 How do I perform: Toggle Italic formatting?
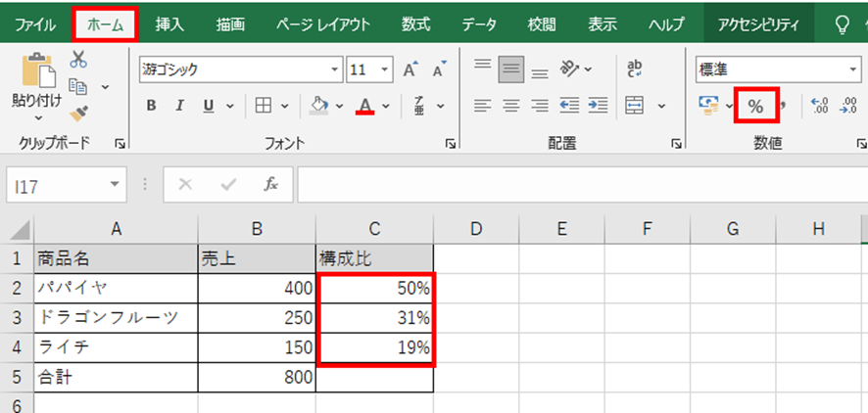tap(179, 106)
